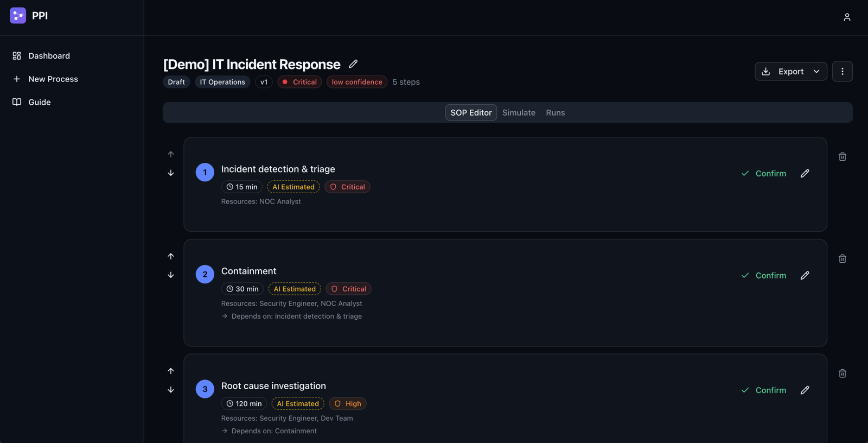Switch to the Simulate tab
The width and height of the screenshot is (868, 443).
pyautogui.click(x=519, y=113)
